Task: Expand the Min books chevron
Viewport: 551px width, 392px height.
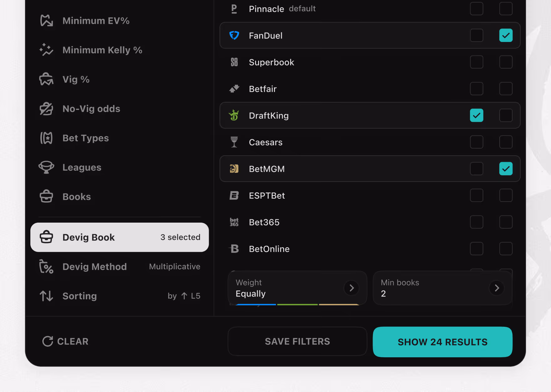Action: [497, 288]
